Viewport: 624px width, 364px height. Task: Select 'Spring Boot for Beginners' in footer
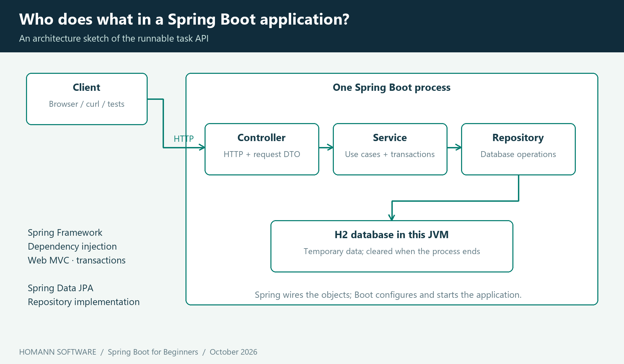tap(153, 352)
